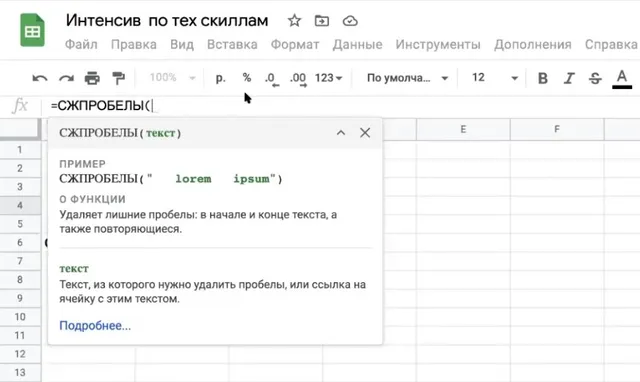Click the ПРИМЕР heading in help popup

coord(82,164)
